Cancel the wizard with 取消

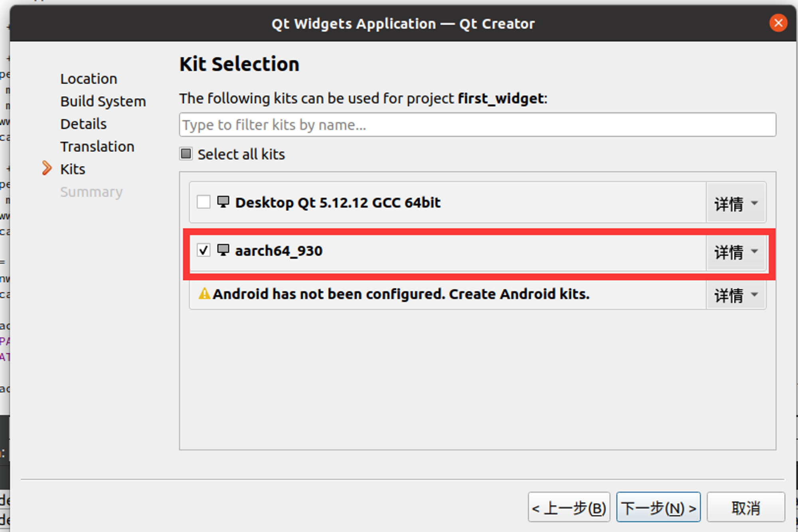click(746, 507)
